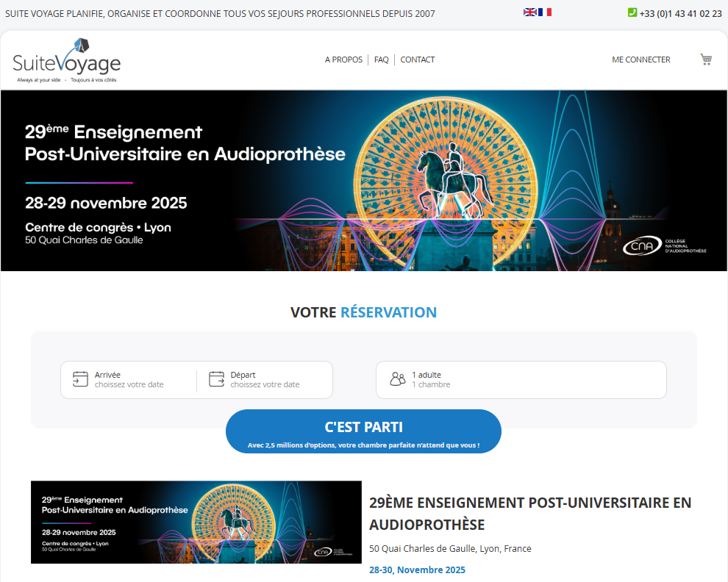Click the arrival calendar icon

(x=80, y=379)
